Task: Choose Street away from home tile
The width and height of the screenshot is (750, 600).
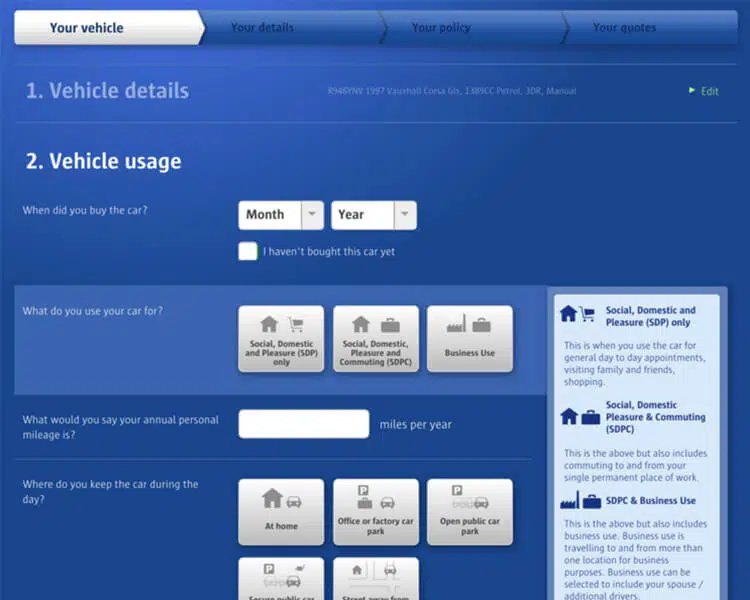Action: click(x=375, y=578)
